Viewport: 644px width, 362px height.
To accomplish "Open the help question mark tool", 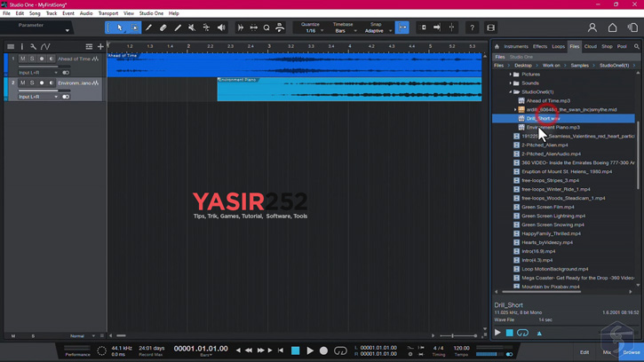I will [472, 28].
